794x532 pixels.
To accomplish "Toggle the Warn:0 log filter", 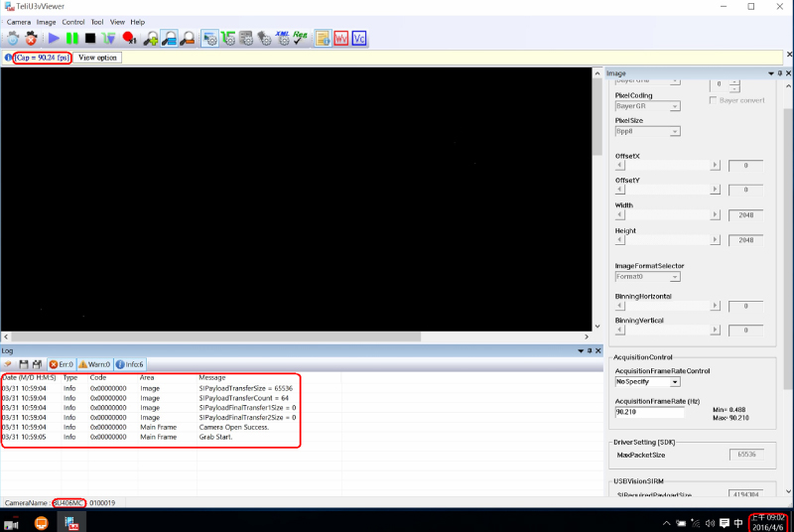I will (x=94, y=364).
